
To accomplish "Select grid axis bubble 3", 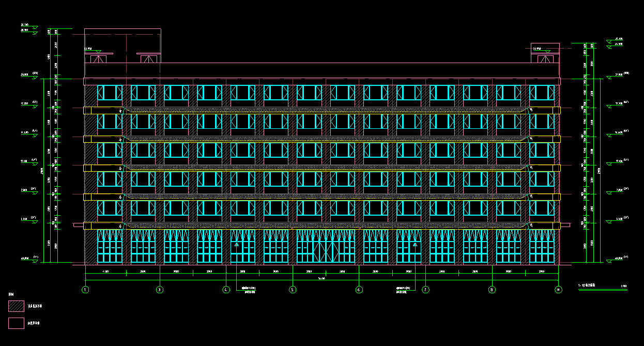I will click(161, 290).
